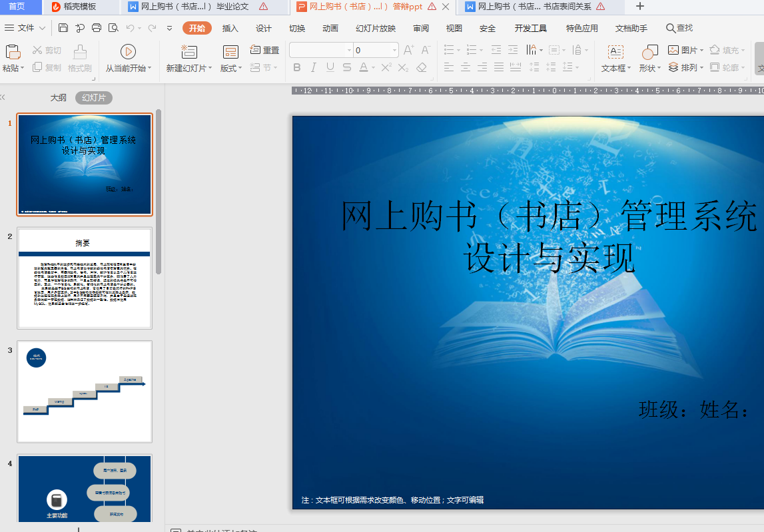Click the Print Preview magnifier icon

(113, 28)
